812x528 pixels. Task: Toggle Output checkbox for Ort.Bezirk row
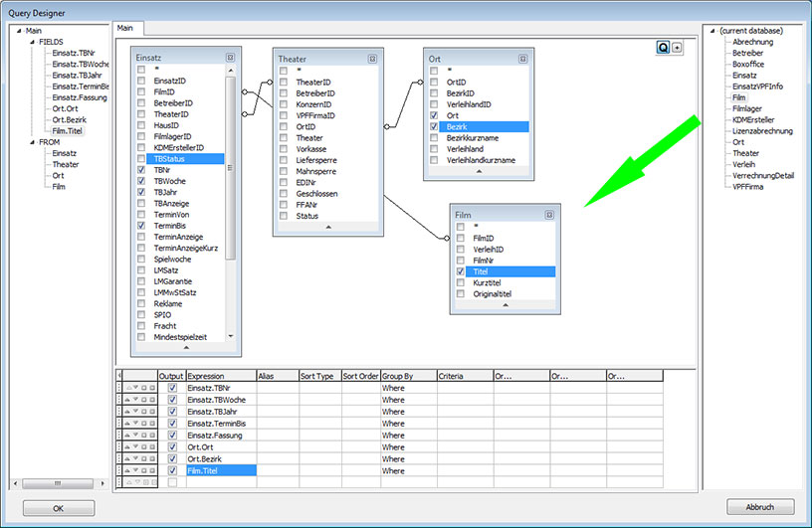173,458
